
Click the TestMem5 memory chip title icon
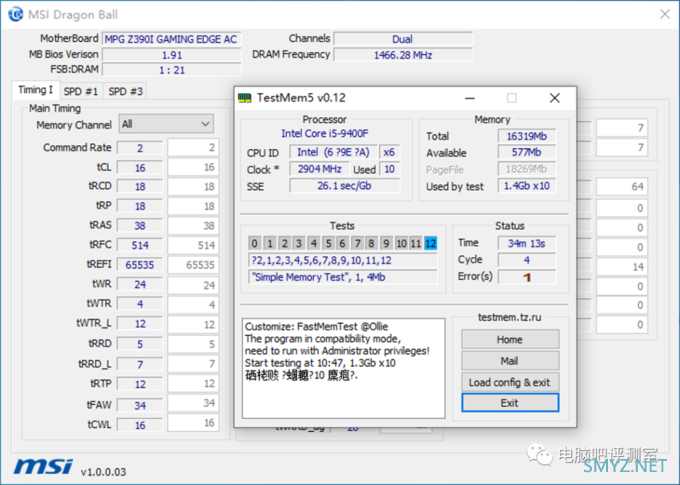pos(245,98)
